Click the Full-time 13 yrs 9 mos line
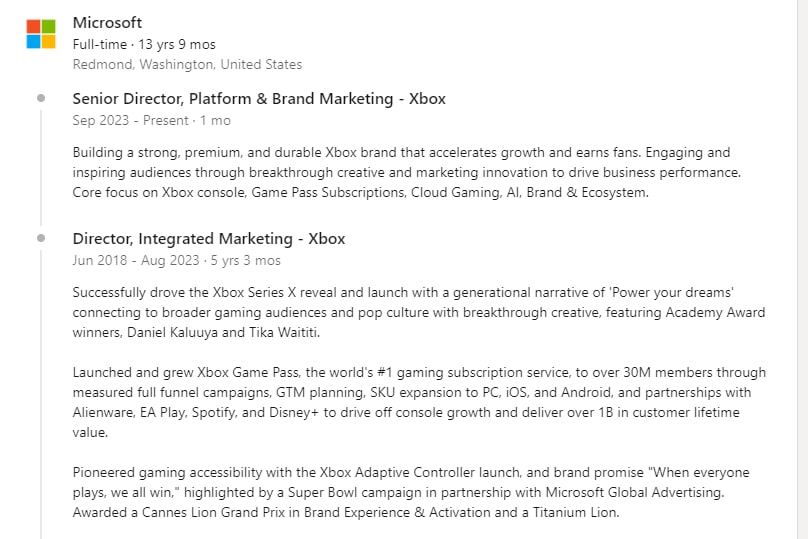 tap(144, 44)
